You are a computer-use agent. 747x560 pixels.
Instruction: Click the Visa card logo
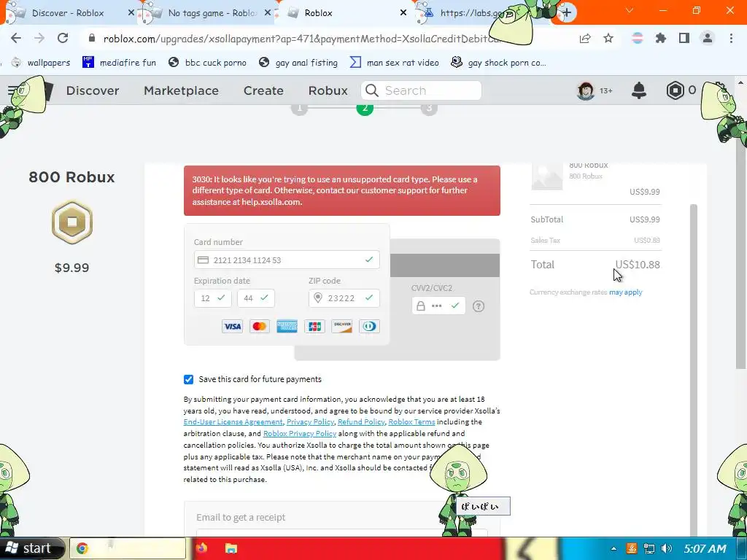233,326
